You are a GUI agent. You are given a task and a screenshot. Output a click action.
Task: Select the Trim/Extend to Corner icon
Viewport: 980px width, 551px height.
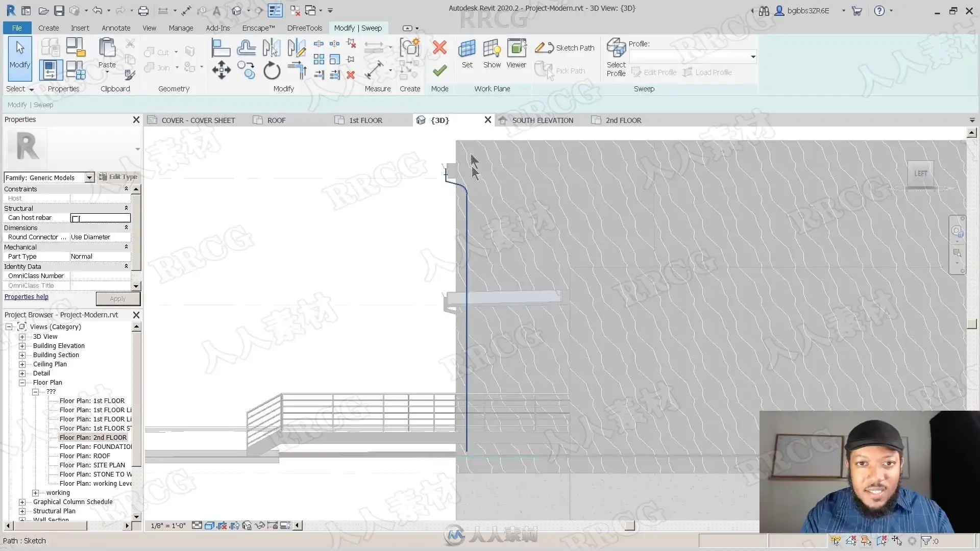[297, 70]
